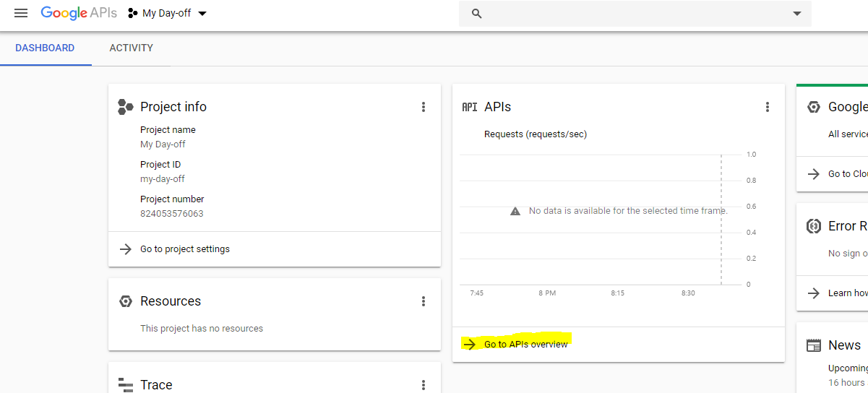The height and width of the screenshot is (393, 868).
Task: Click the project dots icon beside My Day-off
Action: pyautogui.click(x=132, y=13)
